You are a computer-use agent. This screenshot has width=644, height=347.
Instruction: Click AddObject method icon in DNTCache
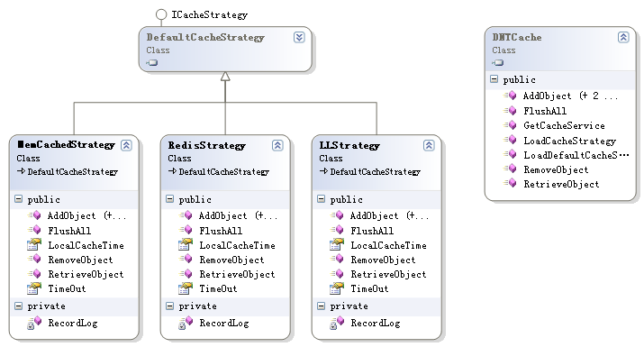point(511,96)
